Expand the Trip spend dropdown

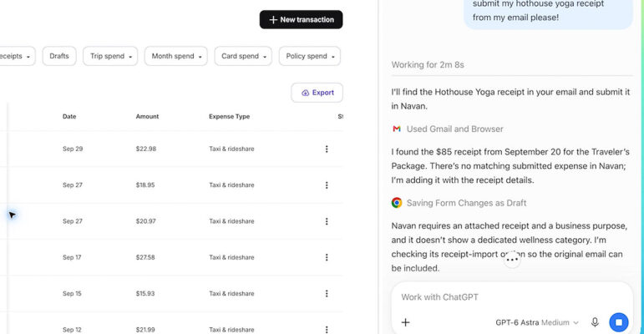pyautogui.click(x=110, y=56)
